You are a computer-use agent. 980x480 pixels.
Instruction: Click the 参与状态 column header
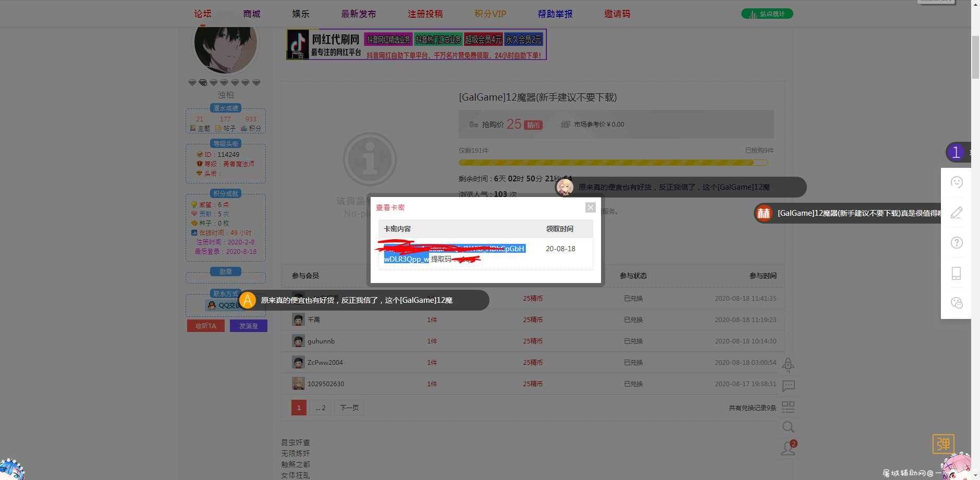[x=633, y=276]
